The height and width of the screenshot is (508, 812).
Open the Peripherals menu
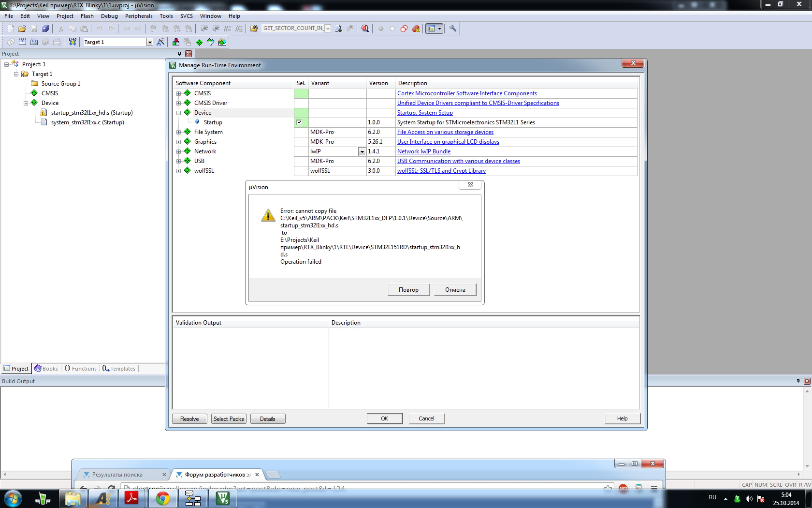[x=139, y=16]
